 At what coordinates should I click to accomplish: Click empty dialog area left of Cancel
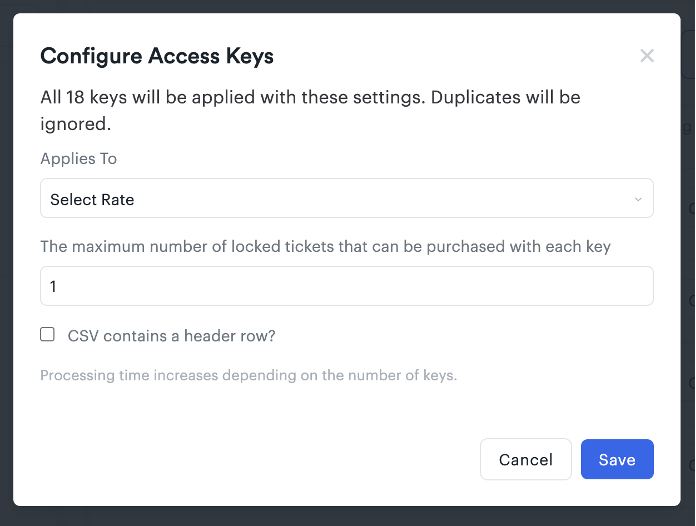click(x=250, y=459)
